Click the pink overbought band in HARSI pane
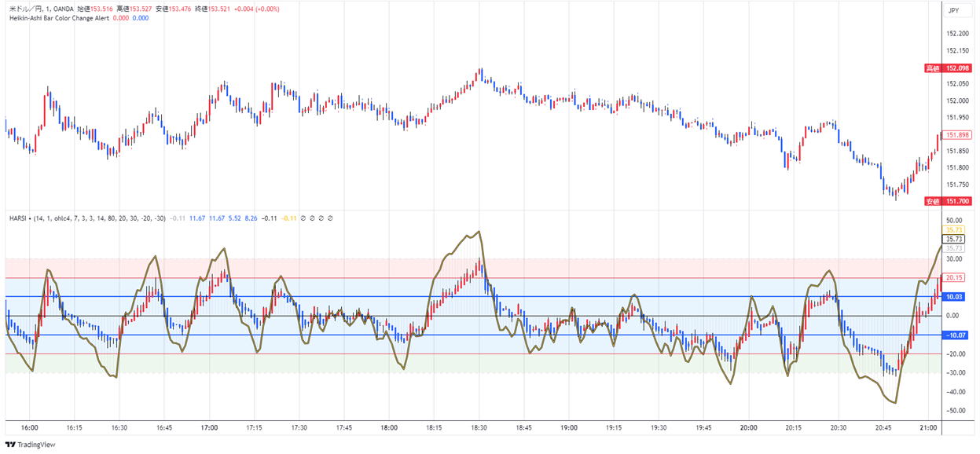The image size is (980, 454). click(x=354, y=268)
